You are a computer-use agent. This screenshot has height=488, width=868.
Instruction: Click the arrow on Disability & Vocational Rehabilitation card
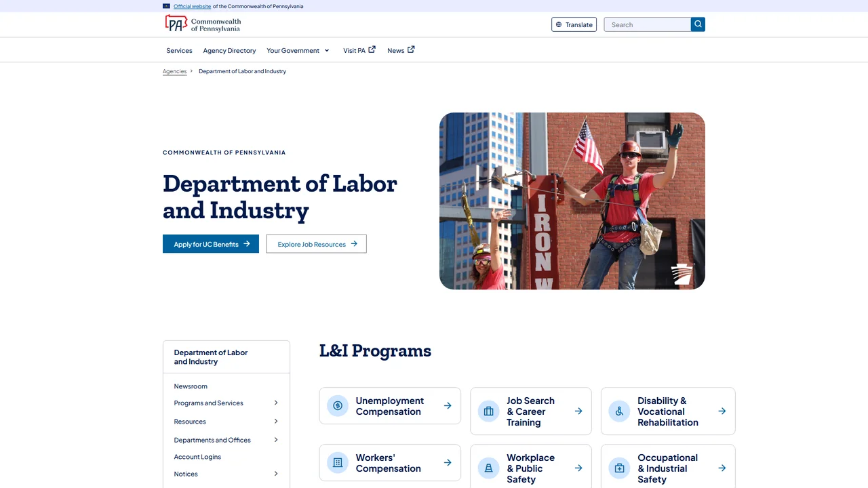tap(722, 411)
